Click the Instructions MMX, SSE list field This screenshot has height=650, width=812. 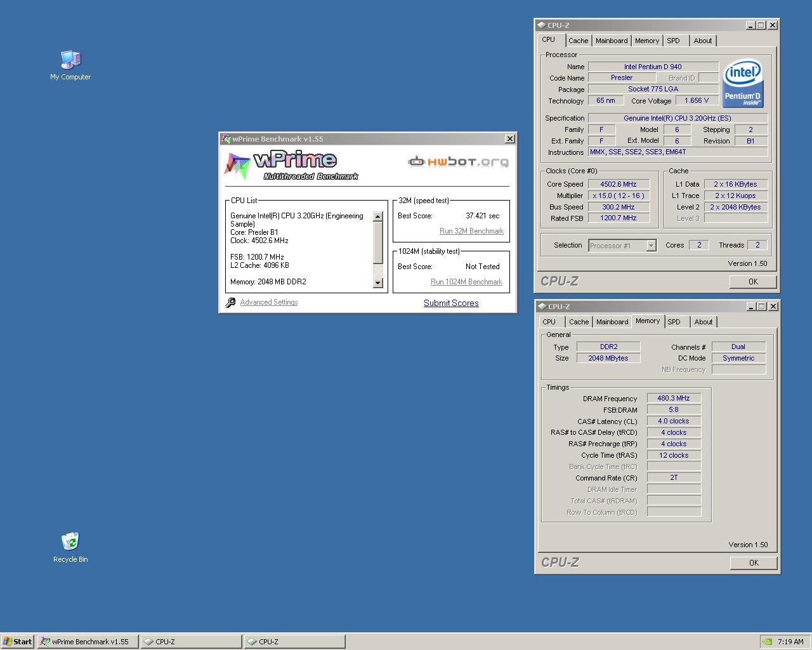click(678, 152)
